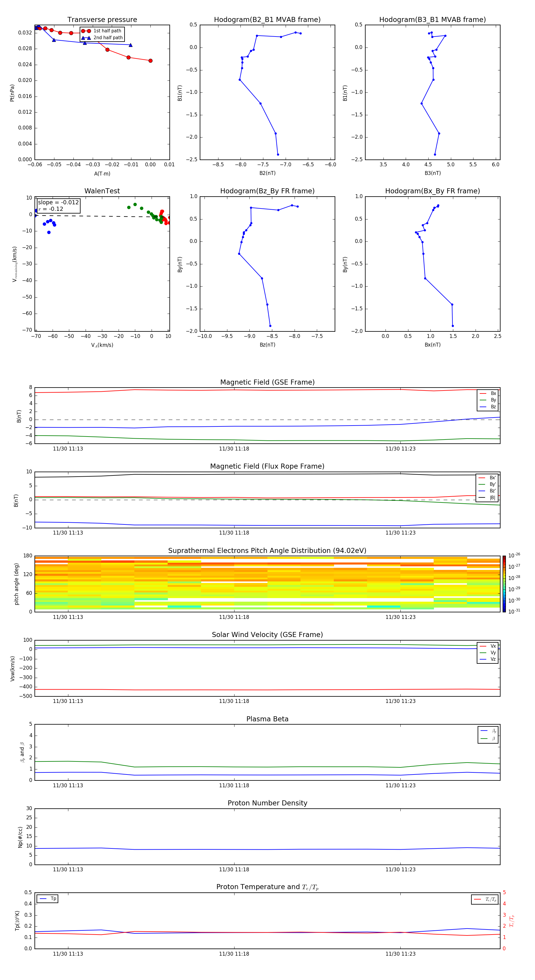Click the Pt(nPa) y-axis label
Image resolution: width=535 pixels, height=980 pixels.
12,92
